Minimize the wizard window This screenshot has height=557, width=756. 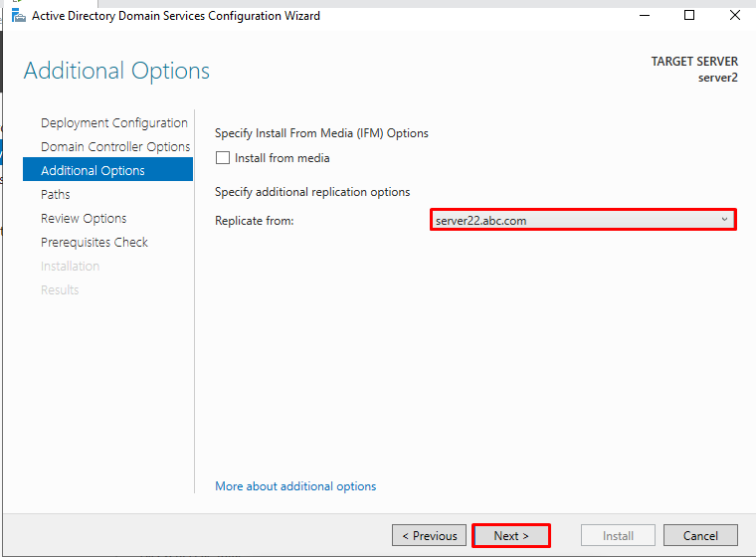pos(645,16)
